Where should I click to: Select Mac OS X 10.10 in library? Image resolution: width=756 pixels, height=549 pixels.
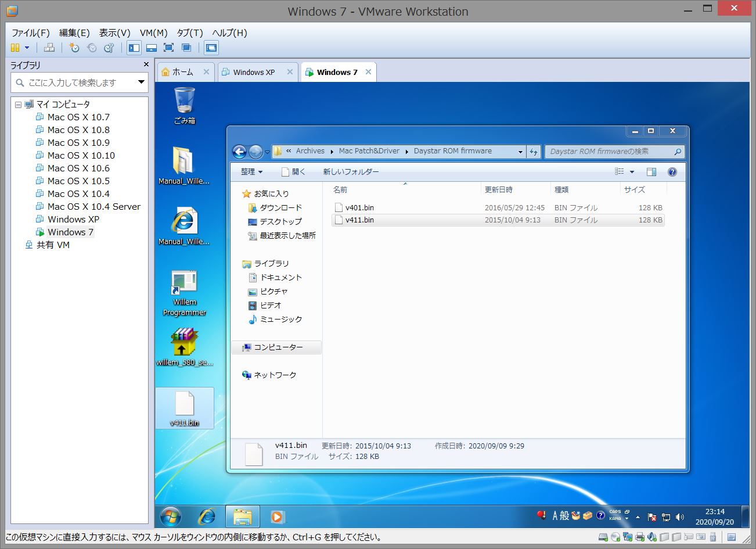pyautogui.click(x=81, y=155)
